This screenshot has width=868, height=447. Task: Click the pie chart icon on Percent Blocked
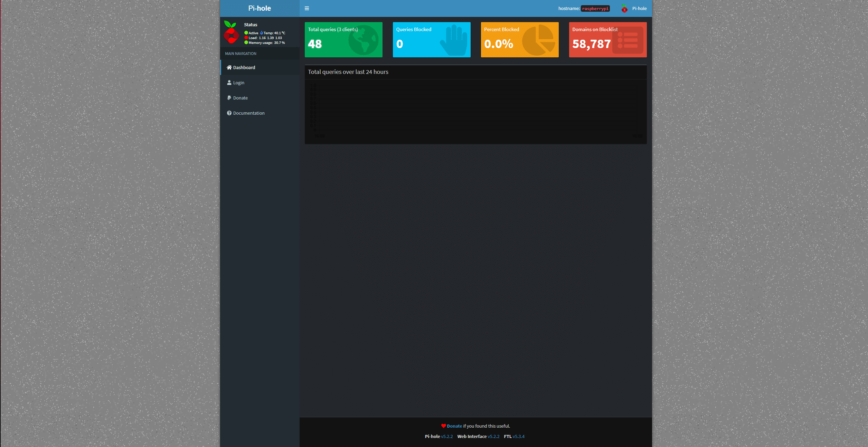539,40
